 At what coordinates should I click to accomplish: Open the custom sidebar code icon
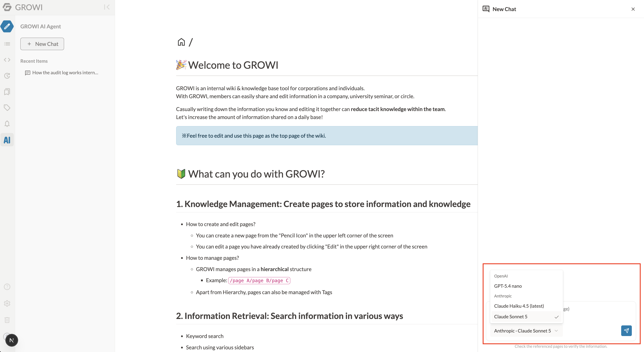click(x=7, y=60)
